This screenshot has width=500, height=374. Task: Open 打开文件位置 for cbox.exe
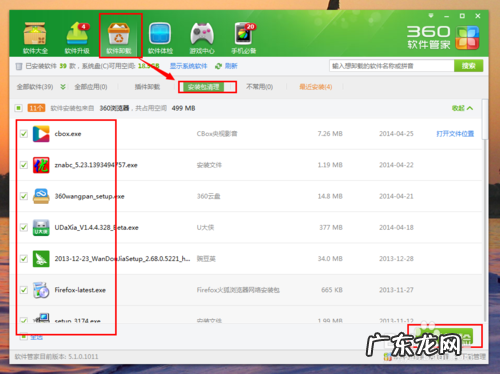[455, 134]
